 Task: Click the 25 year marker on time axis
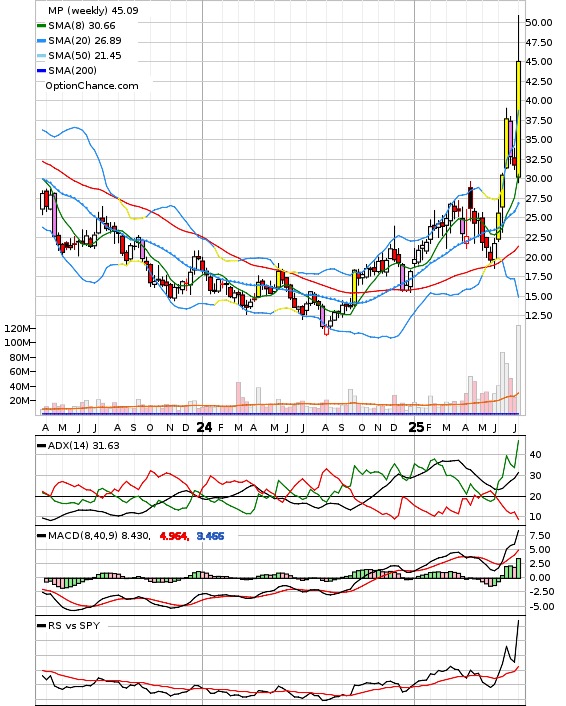point(416,427)
